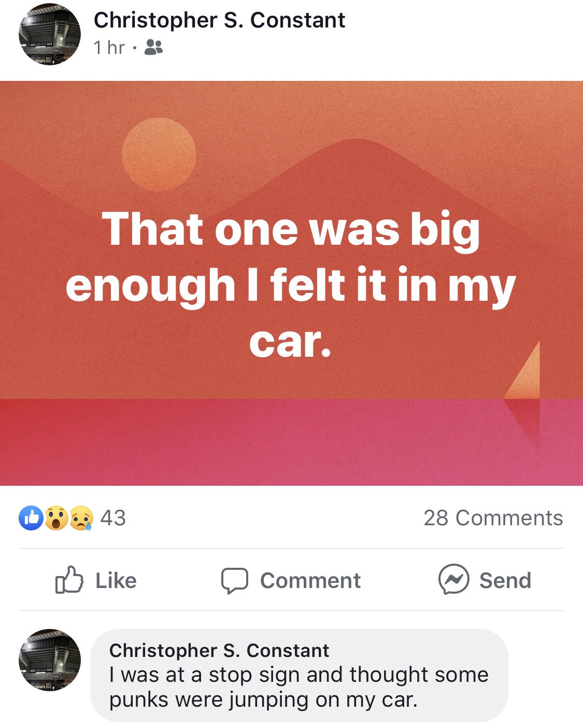The image size is (583, 728).
Task: View the 28 Comments
Action: coord(493,518)
